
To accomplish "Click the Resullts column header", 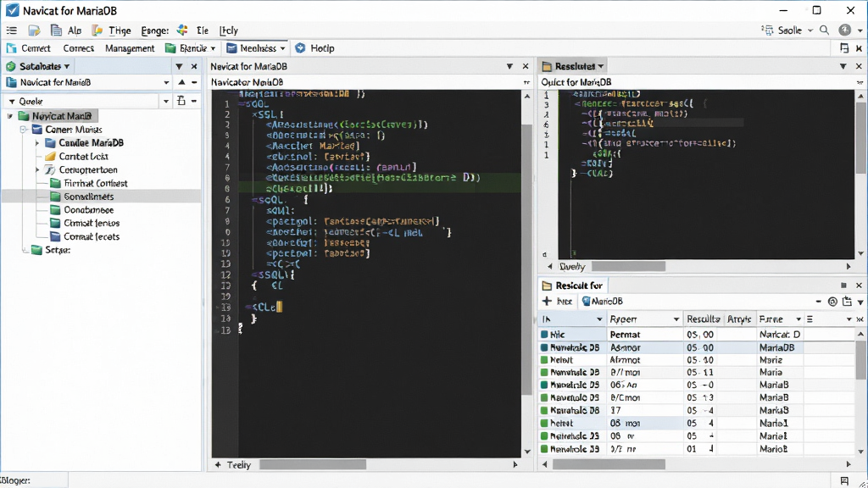I will [x=703, y=319].
